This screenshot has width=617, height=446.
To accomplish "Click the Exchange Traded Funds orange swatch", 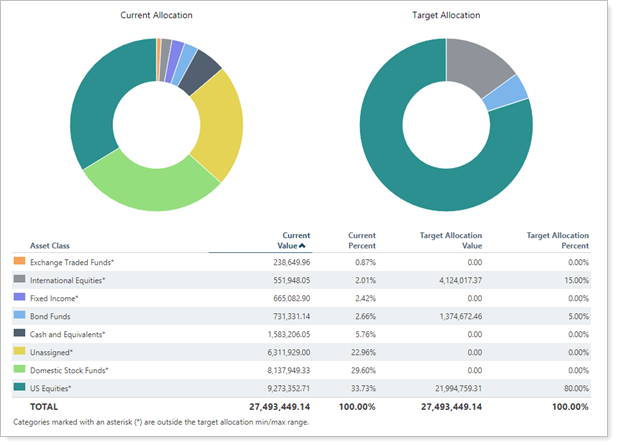I will tap(20, 261).
